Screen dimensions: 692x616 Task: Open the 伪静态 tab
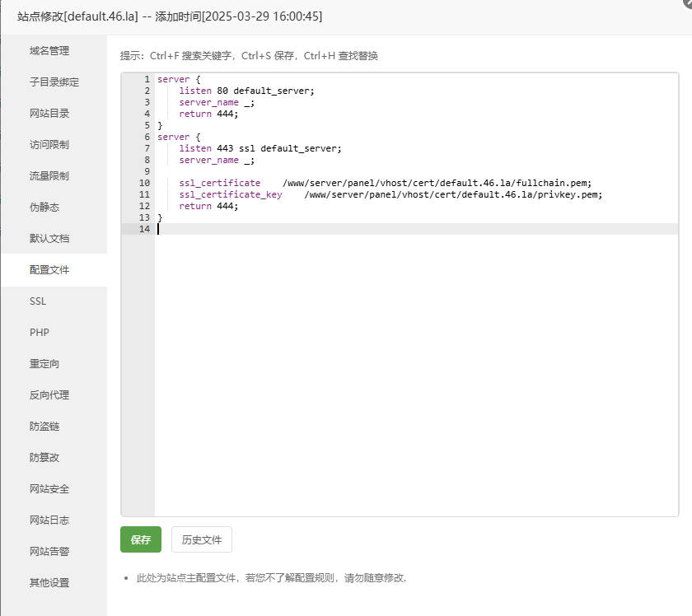click(44, 208)
